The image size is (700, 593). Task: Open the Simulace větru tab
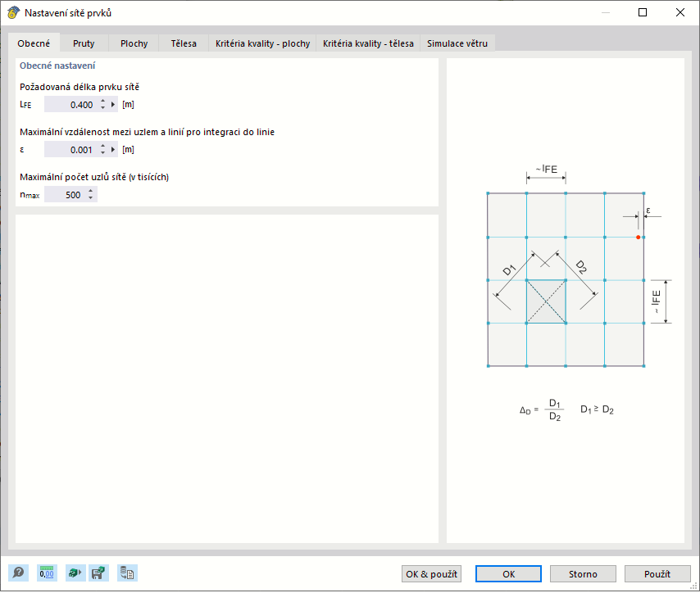coord(457,43)
